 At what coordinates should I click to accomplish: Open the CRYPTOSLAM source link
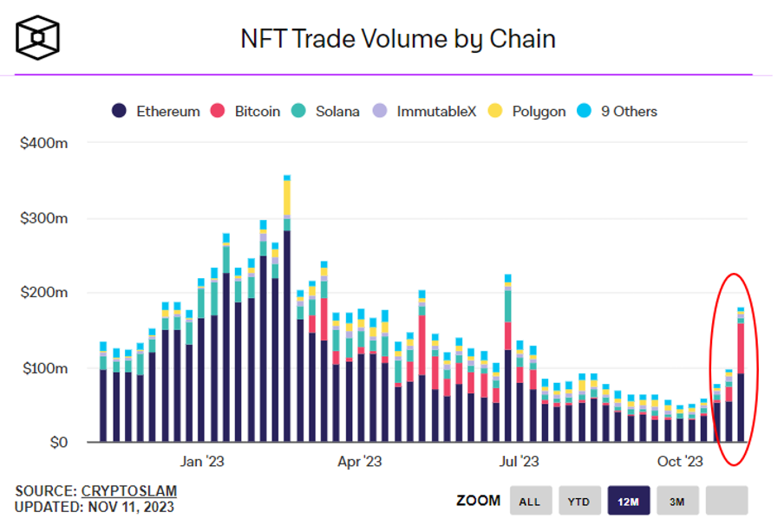[129, 490]
